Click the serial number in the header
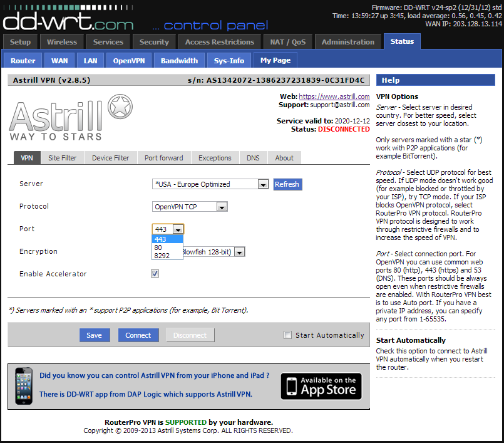504x443 pixels. [285, 80]
